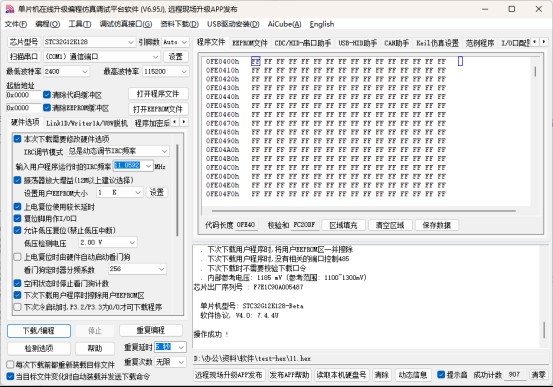This screenshot has height=387, width=553.
Task: Click the 打开EEPROM文件 button
Action: click(158, 109)
